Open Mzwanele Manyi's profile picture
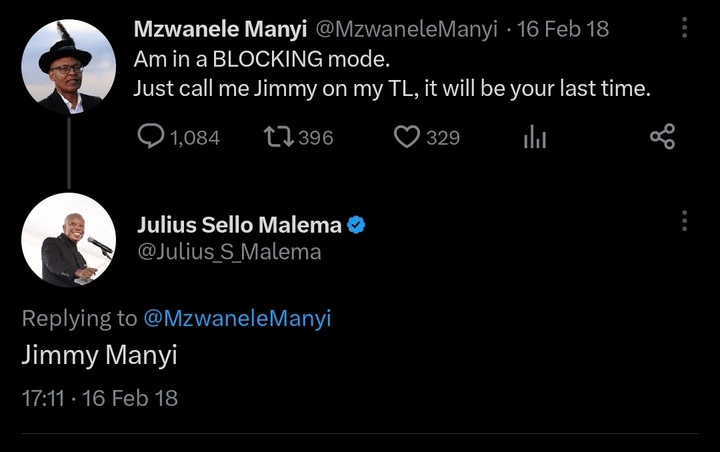Viewport: 720px width, 452px height. coord(68,66)
